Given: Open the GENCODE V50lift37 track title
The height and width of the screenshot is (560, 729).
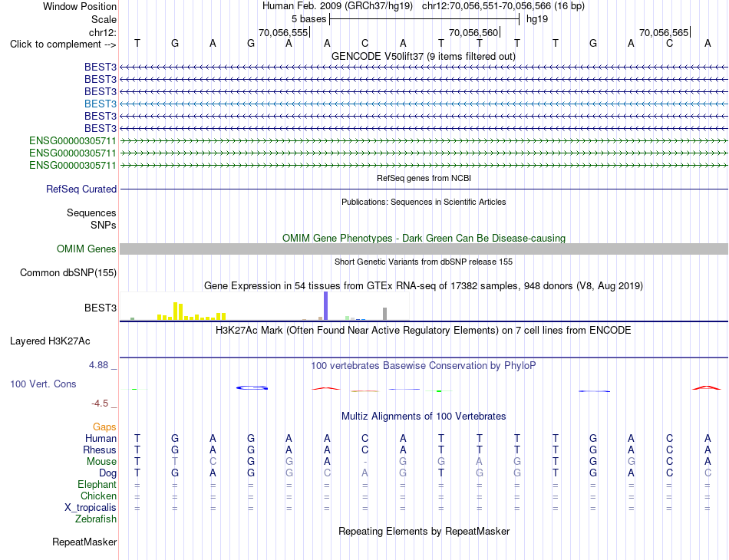Looking at the screenshot, I should [x=423, y=56].
